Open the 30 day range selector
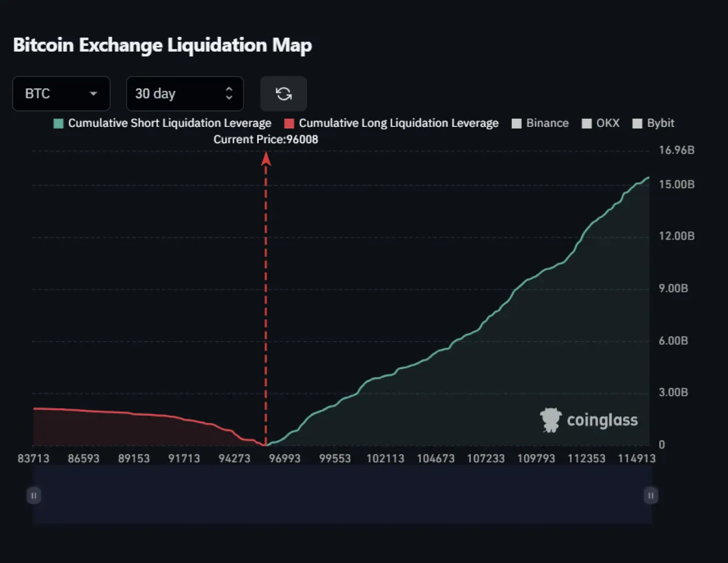Screen dimensions: 728x563 tap(185, 93)
